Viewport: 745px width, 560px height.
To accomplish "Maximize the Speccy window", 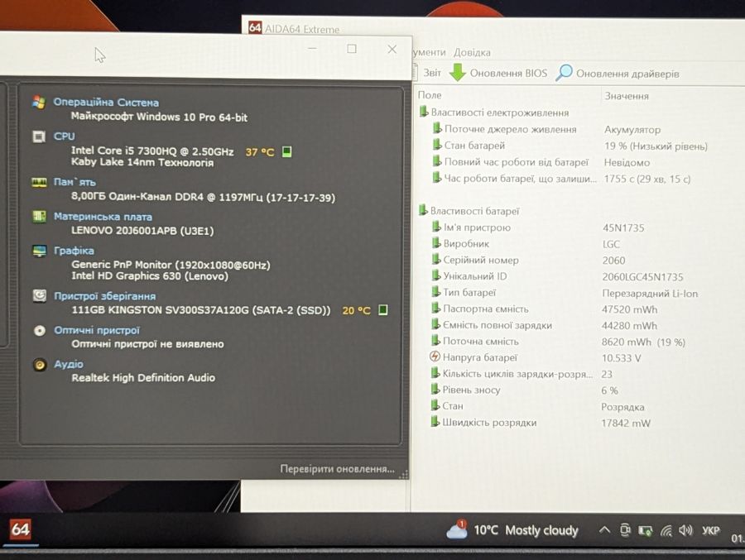I will tap(352, 49).
